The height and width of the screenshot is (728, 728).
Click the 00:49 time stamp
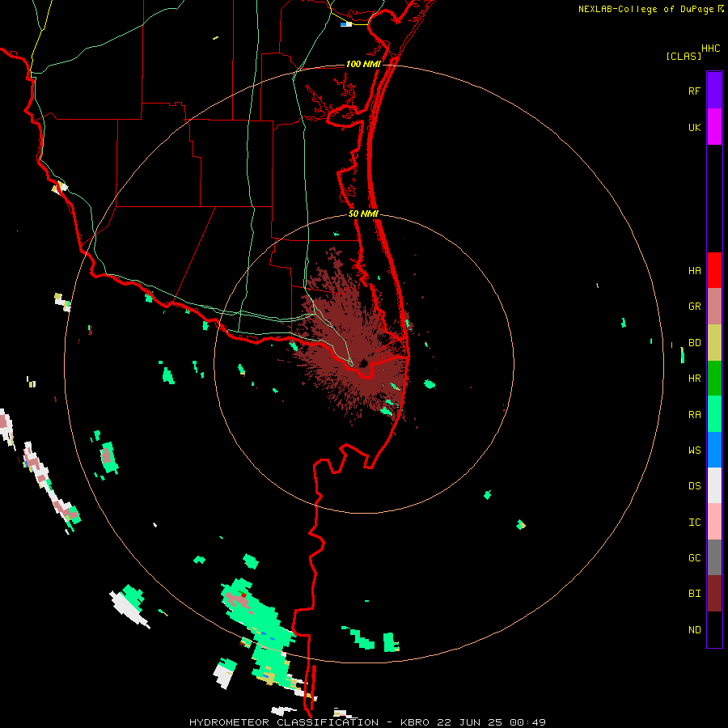pyautogui.click(x=527, y=722)
